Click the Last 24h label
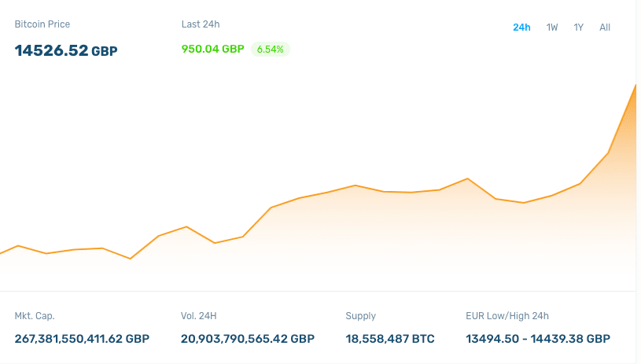Screen dimensions: 641x364 [x=201, y=24]
